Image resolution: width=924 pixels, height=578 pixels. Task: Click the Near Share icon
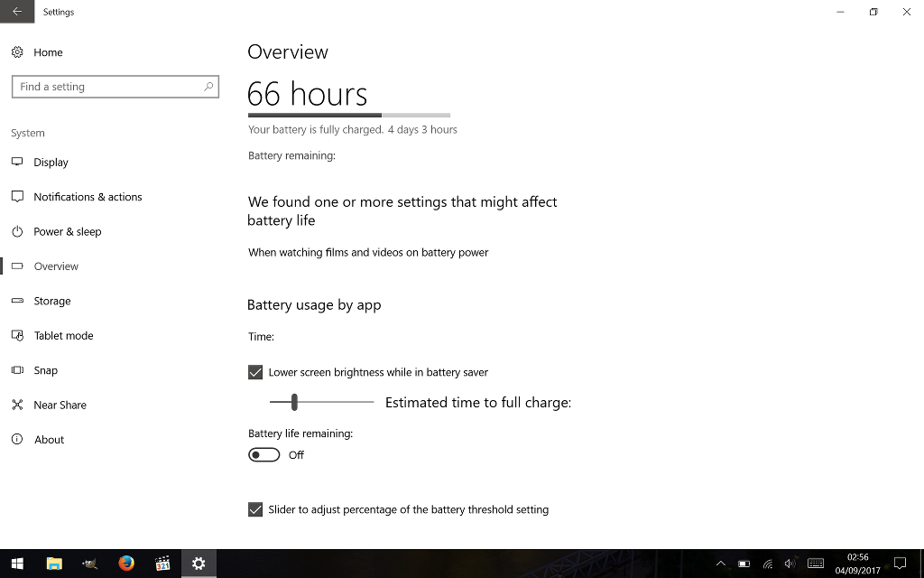[x=17, y=406]
